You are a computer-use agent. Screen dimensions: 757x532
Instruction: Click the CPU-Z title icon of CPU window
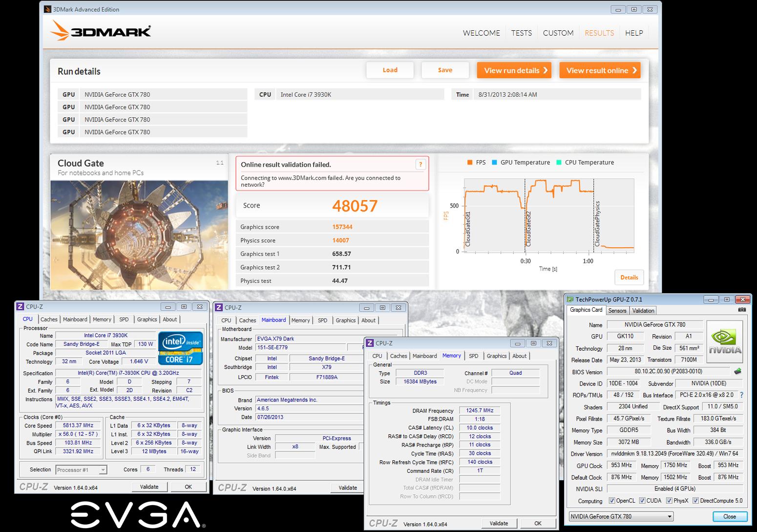point(20,307)
